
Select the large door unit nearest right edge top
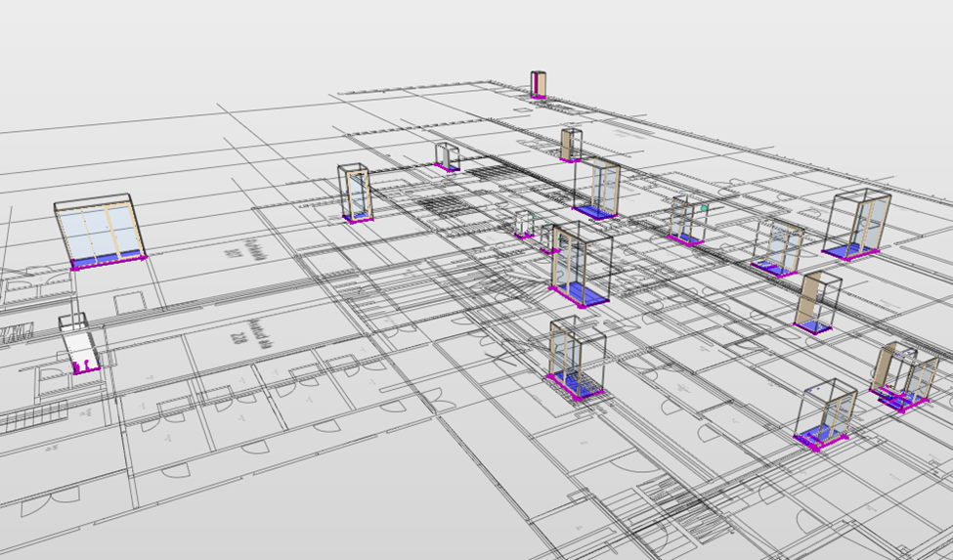pos(856,226)
